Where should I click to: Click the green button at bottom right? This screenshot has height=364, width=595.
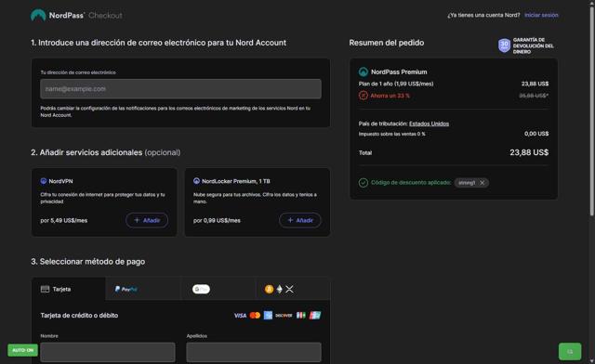(x=570, y=352)
